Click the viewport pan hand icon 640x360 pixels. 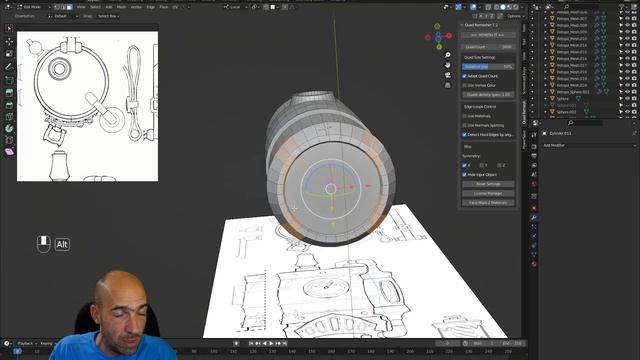click(448, 65)
